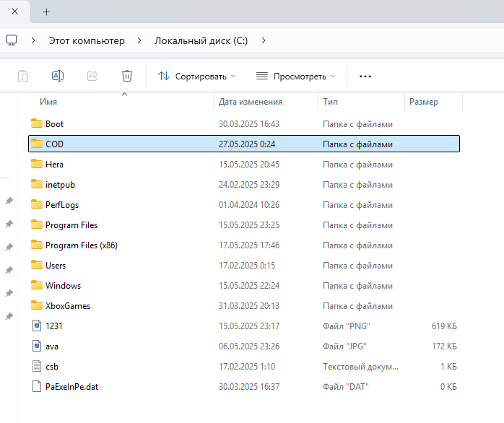The height and width of the screenshot is (423, 504).
Task: Click Файл "PNG" type text
Action: (x=347, y=326)
